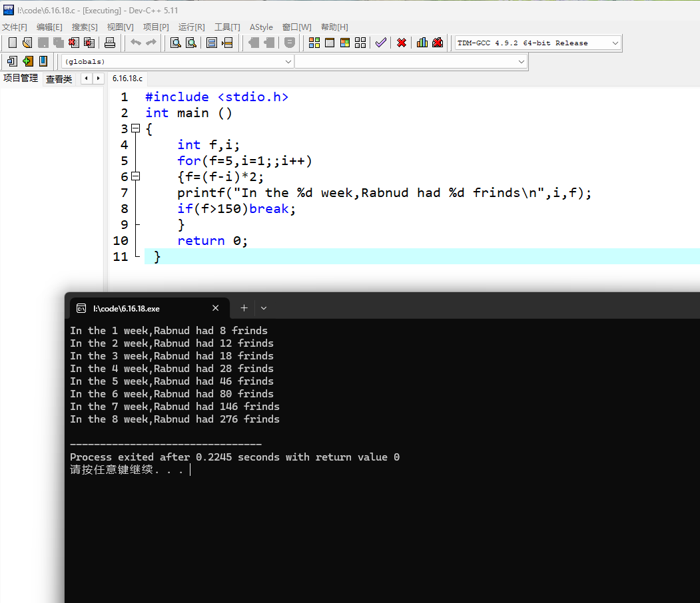The height and width of the screenshot is (603, 700).
Task: Open the 运行[R] menu
Action: [192, 27]
